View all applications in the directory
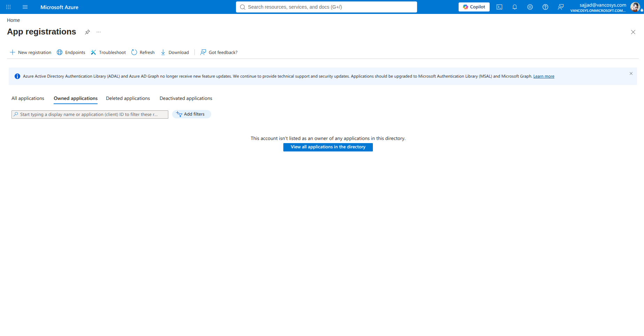 click(328, 147)
